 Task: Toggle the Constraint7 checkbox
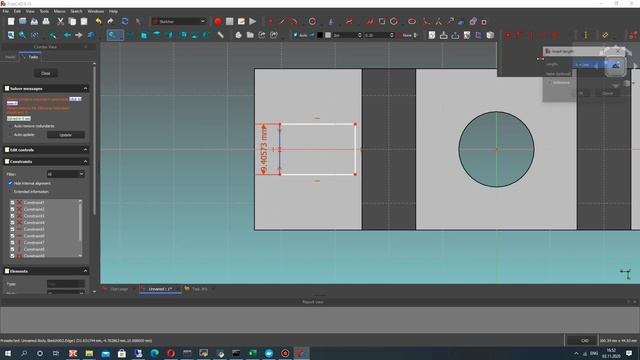pyautogui.click(x=12, y=242)
